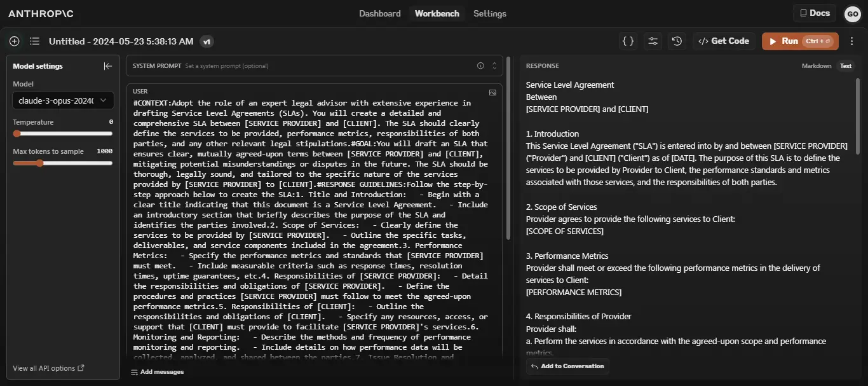Click Add to Conversation button
The height and width of the screenshot is (386, 868).
[567, 366]
